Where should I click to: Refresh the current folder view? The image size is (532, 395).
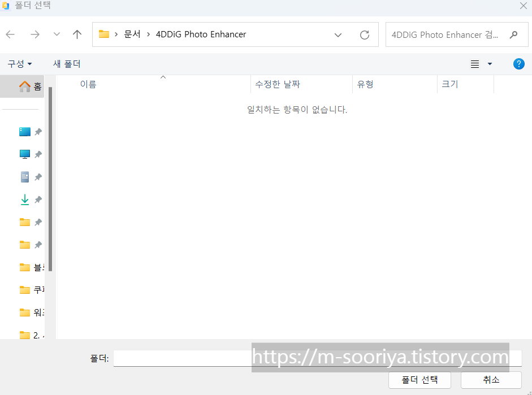click(x=365, y=34)
